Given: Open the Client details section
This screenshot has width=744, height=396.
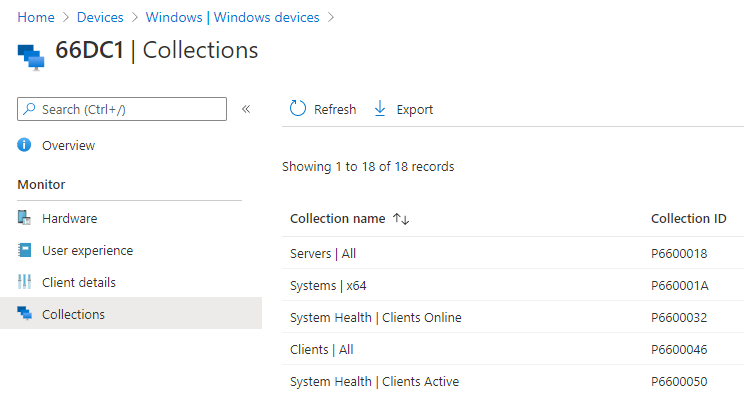Looking at the screenshot, I should pos(79,283).
